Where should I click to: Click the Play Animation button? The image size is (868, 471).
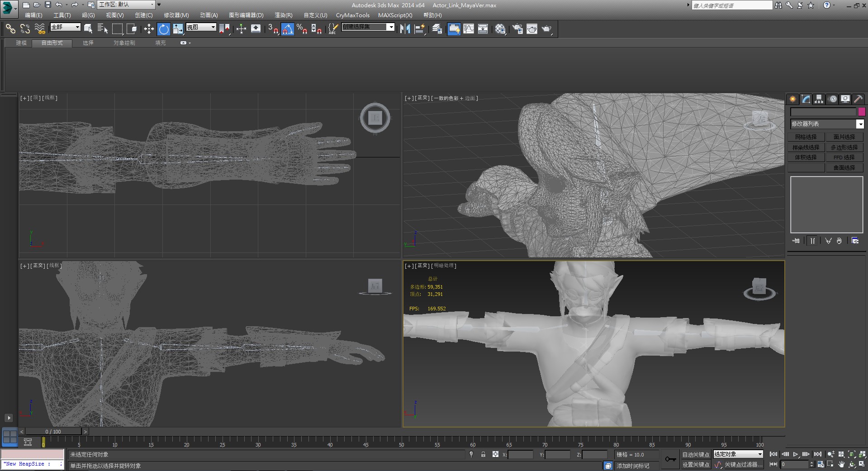796,454
